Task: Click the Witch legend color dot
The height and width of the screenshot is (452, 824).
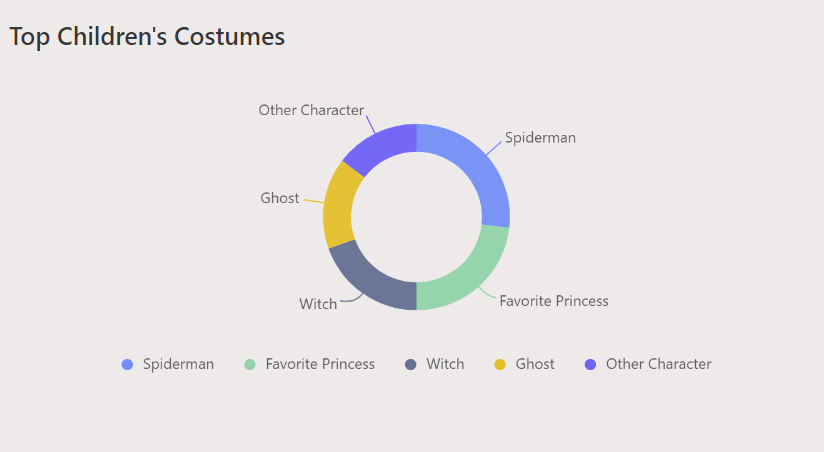Action: point(410,364)
